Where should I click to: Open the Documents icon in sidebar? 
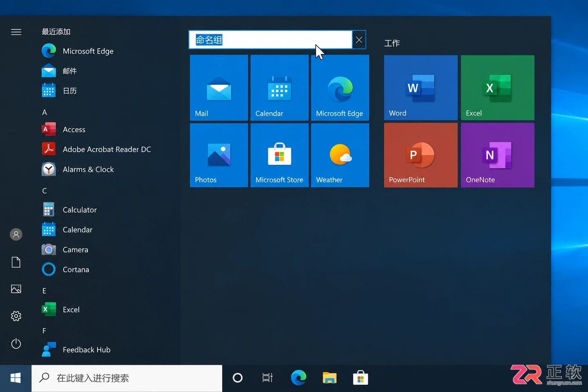(16, 262)
